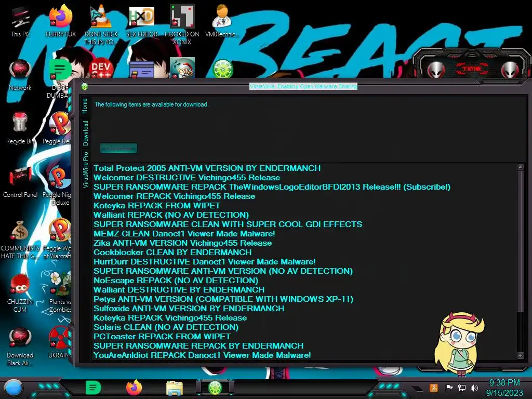
Task: Click the list scrollbar up arrow
Action: (x=521, y=167)
